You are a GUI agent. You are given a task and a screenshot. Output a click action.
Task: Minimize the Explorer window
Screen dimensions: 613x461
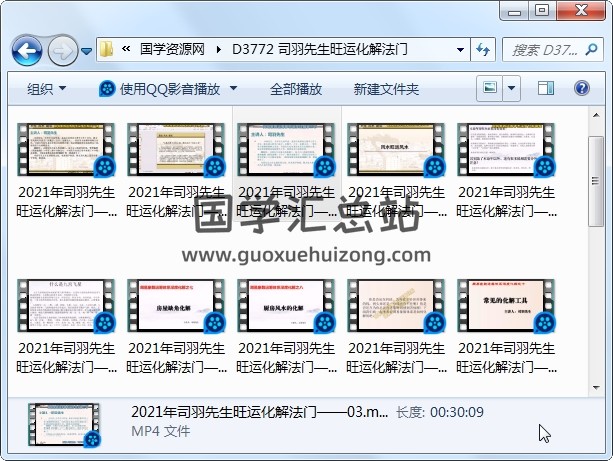pyautogui.click(x=514, y=11)
